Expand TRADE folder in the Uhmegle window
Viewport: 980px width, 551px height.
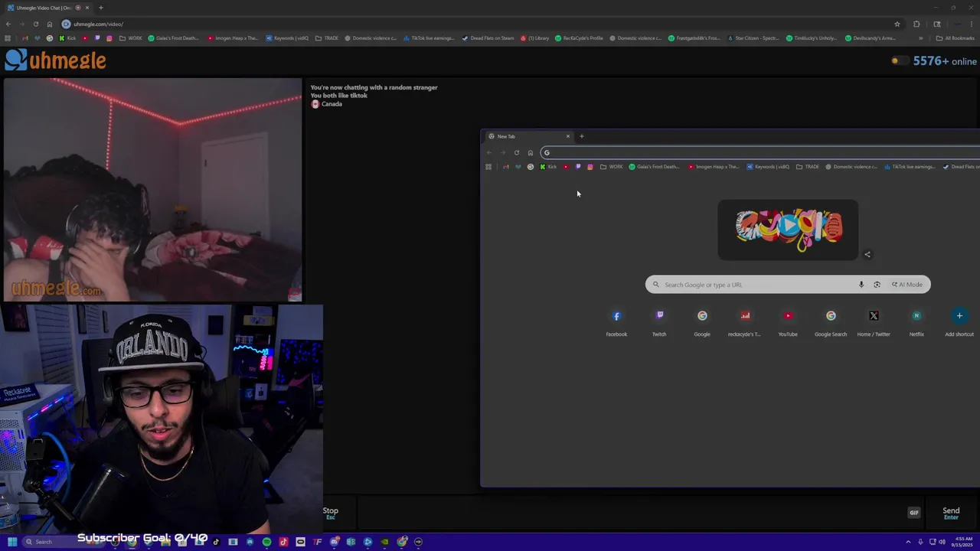click(x=327, y=38)
